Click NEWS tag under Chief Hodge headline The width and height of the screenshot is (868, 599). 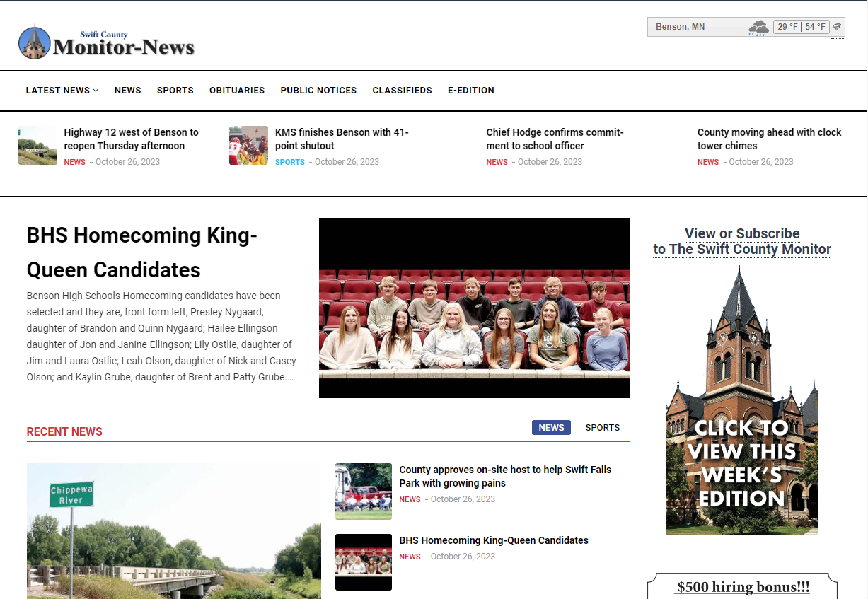point(497,162)
